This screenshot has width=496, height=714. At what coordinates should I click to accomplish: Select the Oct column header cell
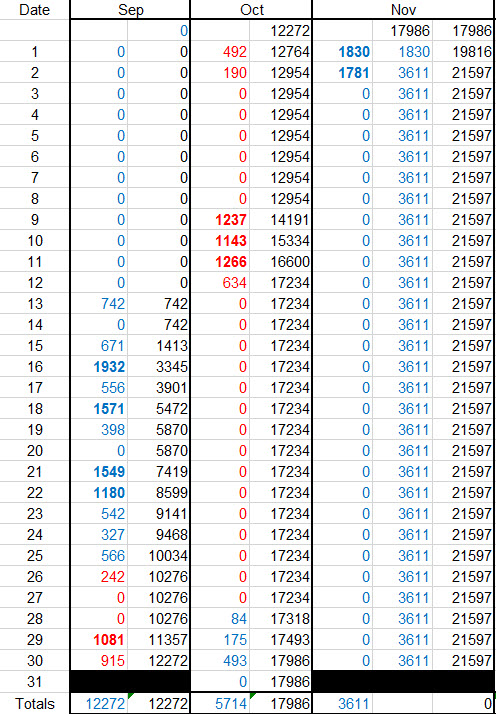[251, 10]
